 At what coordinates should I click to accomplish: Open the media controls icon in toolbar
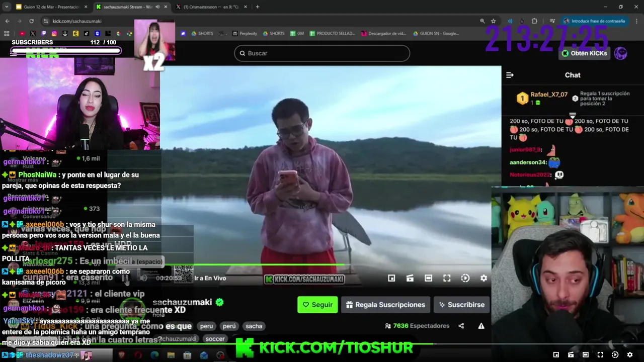[x=552, y=21]
